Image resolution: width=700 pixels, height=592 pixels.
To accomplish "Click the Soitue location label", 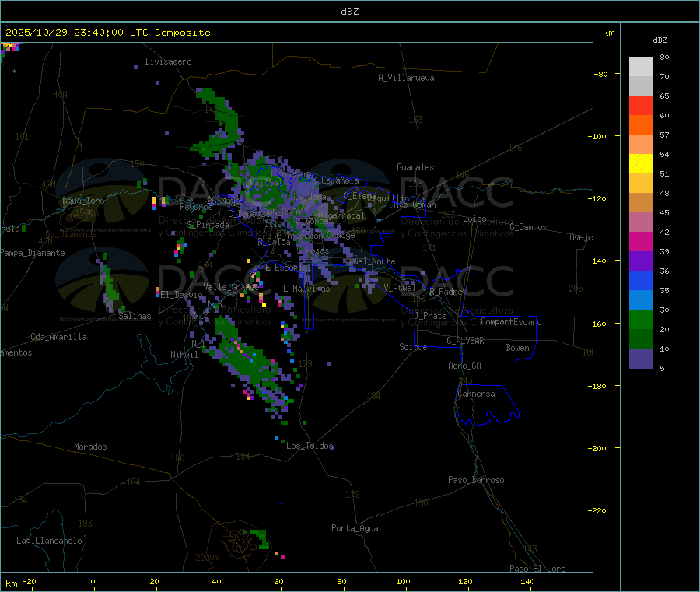I will tap(413, 347).
